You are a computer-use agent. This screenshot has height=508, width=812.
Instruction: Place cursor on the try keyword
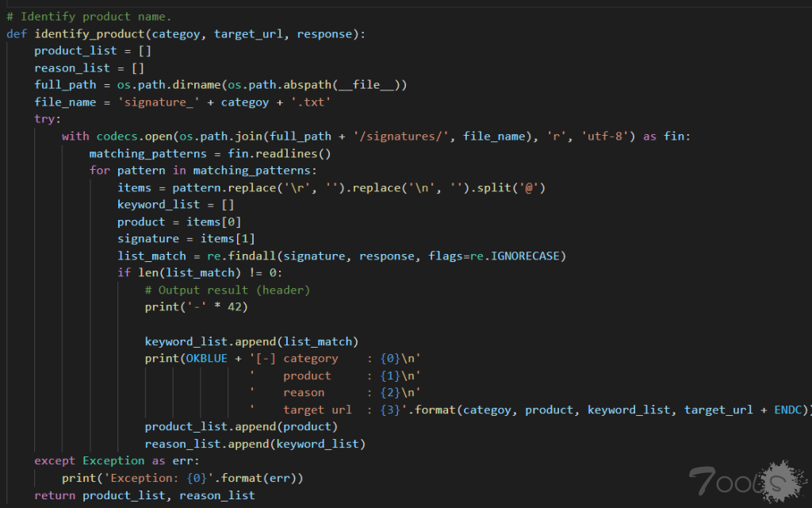pyautogui.click(x=48, y=119)
